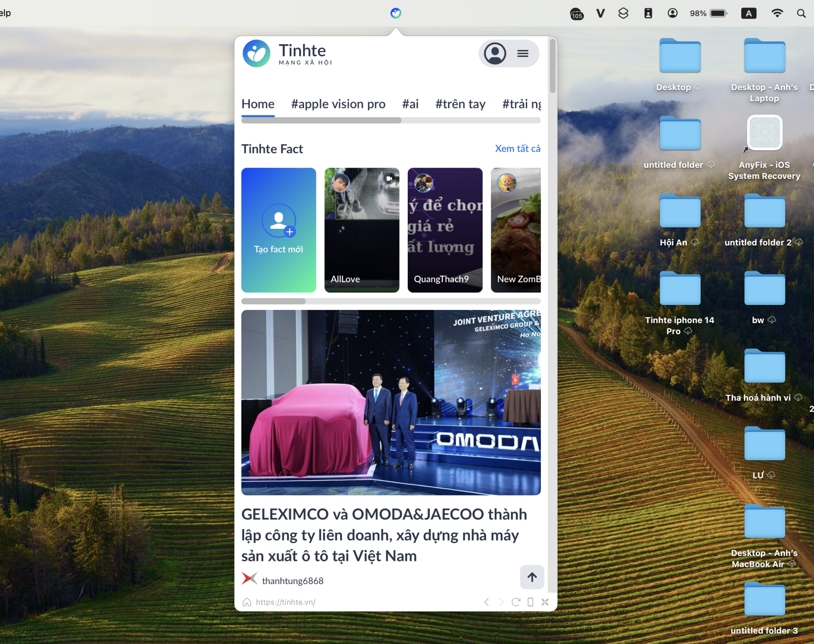
Task: Switch to the #ai tab
Action: coord(410,104)
